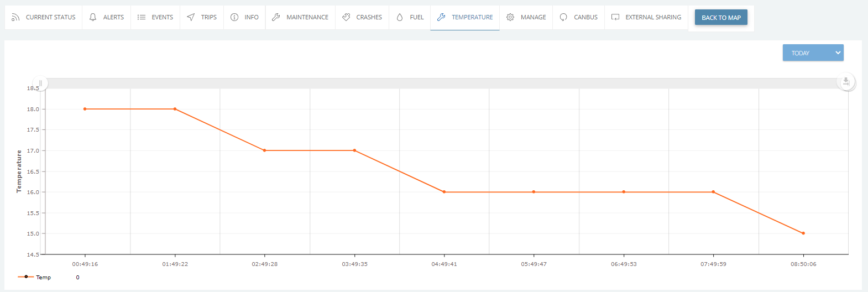Click the data point at 05:49:47

[534, 192]
